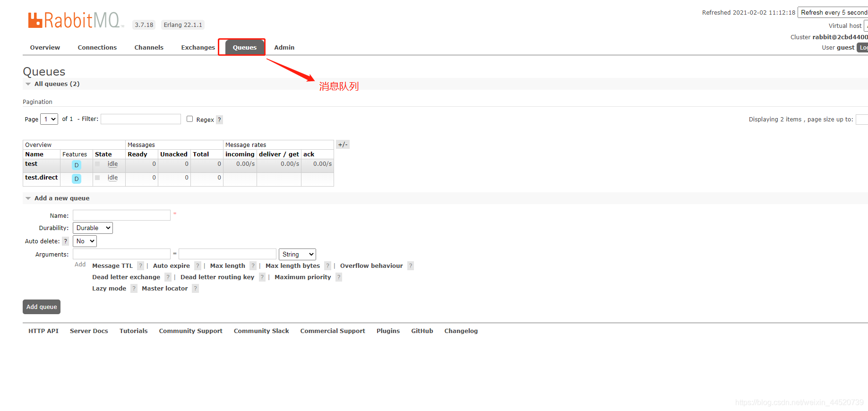This screenshot has width=868, height=411.
Task: Open the GitHub footer link
Action: click(x=422, y=331)
